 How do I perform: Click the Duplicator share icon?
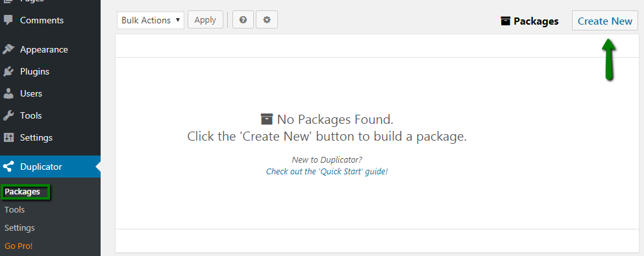pos(8,167)
